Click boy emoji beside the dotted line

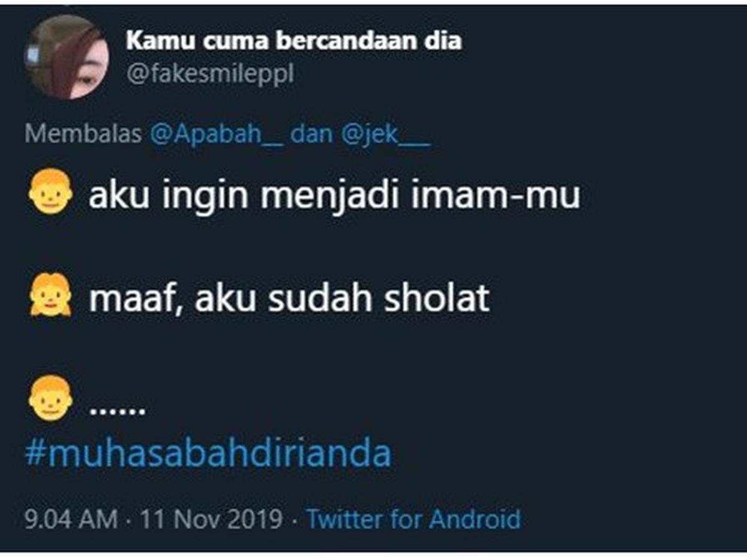click(50, 398)
